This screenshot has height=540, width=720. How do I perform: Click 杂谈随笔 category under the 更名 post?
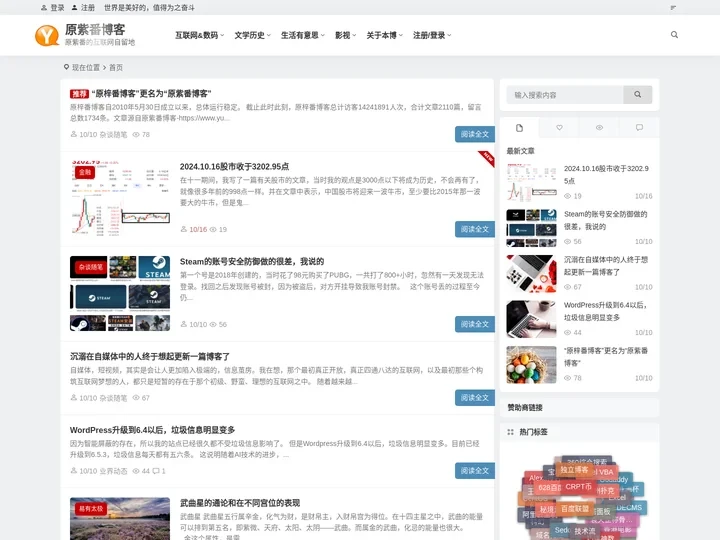pyautogui.click(x=113, y=135)
